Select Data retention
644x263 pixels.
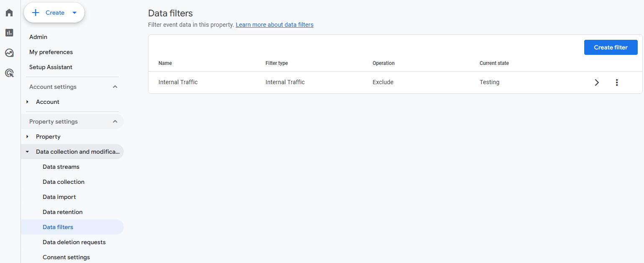point(63,212)
